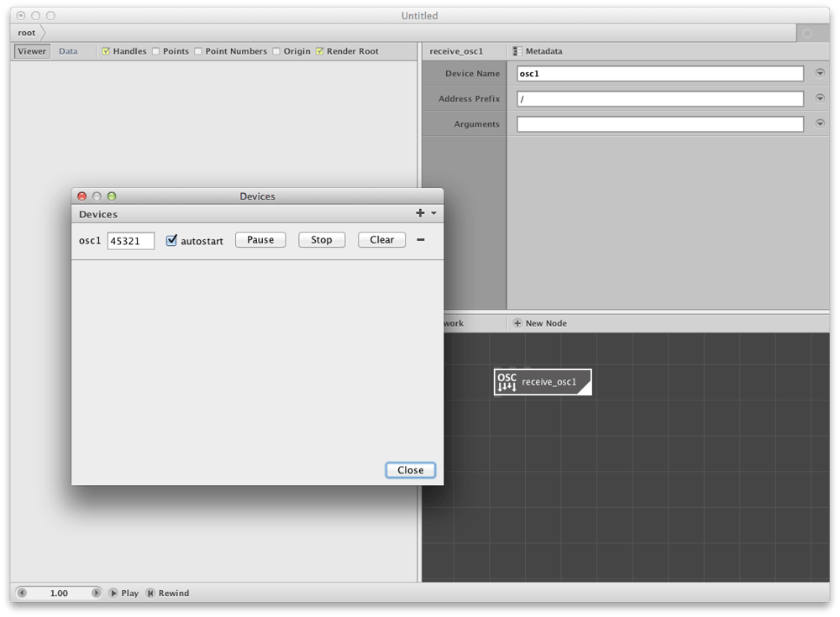Open the dropdown arrow beside the add device plus

click(433, 213)
